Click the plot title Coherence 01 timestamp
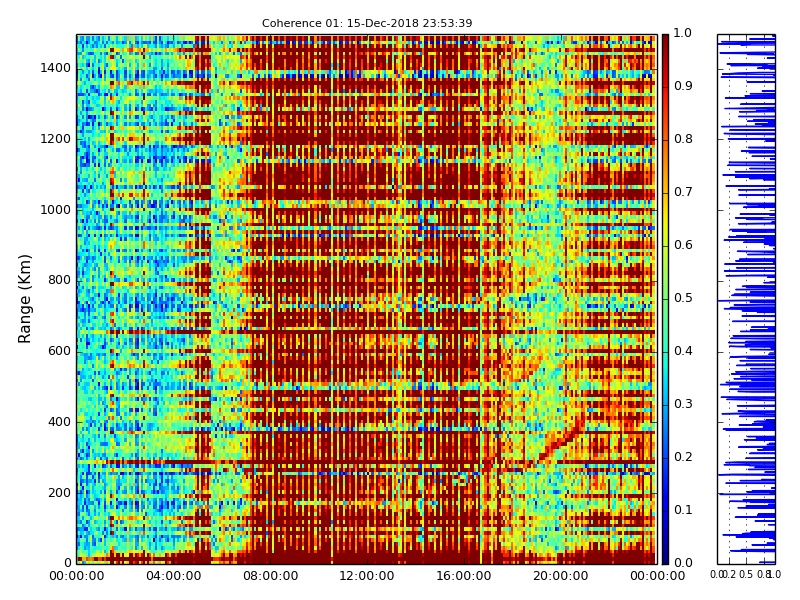800x600 pixels. (x=367, y=23)
